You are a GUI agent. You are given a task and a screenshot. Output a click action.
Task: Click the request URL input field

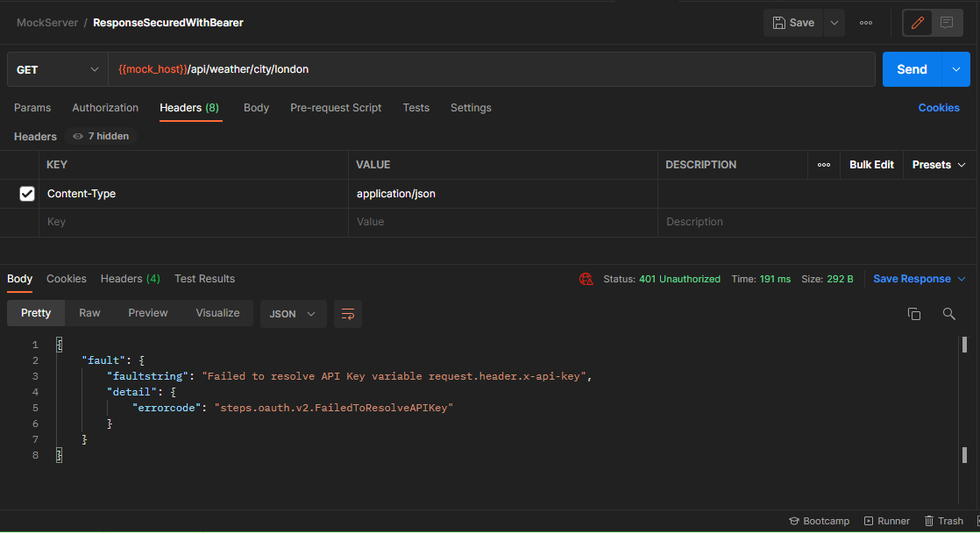click(491, 69)
